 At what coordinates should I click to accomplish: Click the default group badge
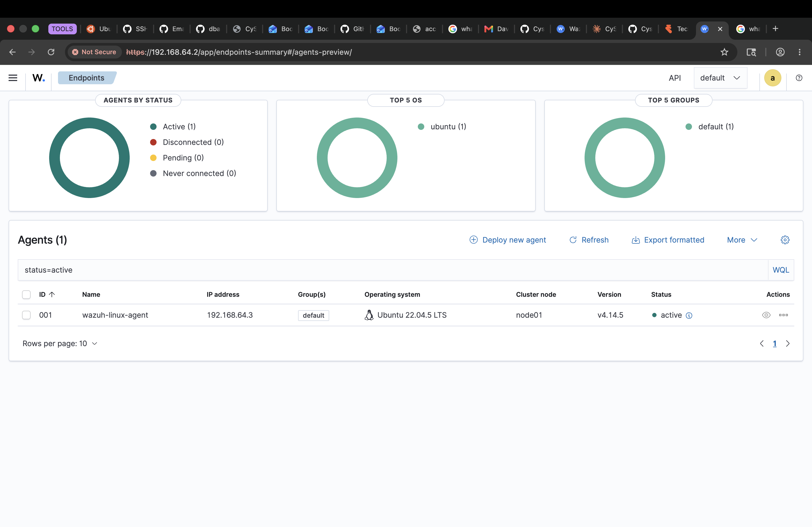pos(314,315)
